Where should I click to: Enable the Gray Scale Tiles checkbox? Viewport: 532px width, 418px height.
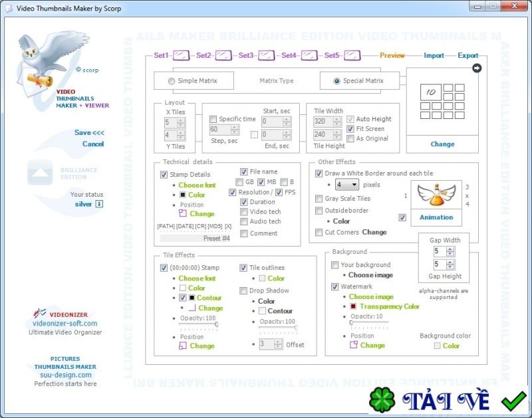[x=319, y=199]
